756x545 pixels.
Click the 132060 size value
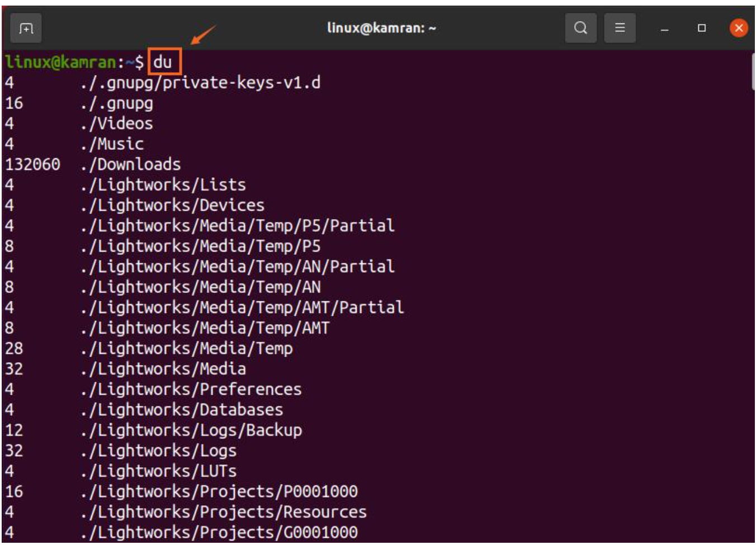tap(32, 164)
